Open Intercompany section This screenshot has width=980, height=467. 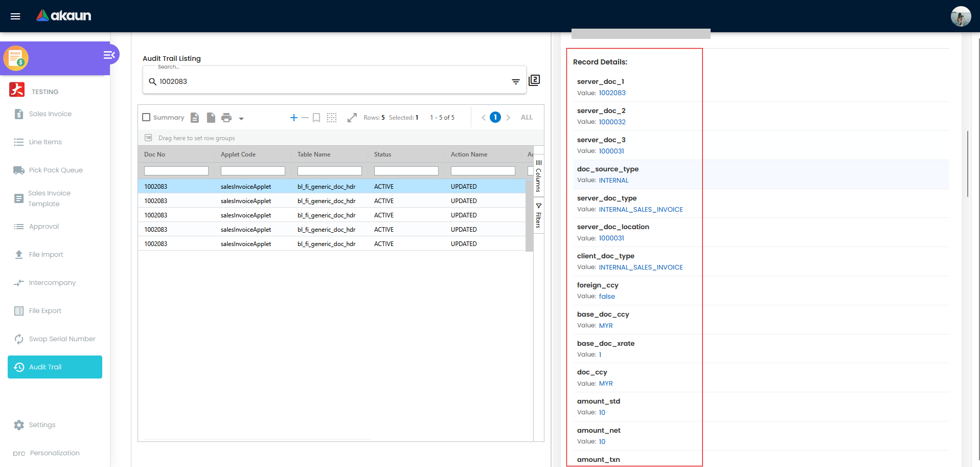[x=52, y=283]
